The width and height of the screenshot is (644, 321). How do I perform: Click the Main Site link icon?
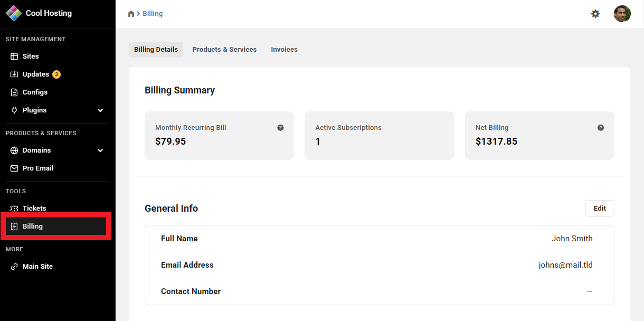(14, 267)
